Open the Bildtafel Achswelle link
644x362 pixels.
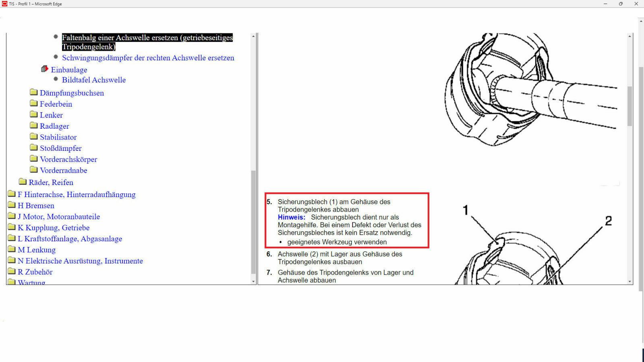point(94,80)
